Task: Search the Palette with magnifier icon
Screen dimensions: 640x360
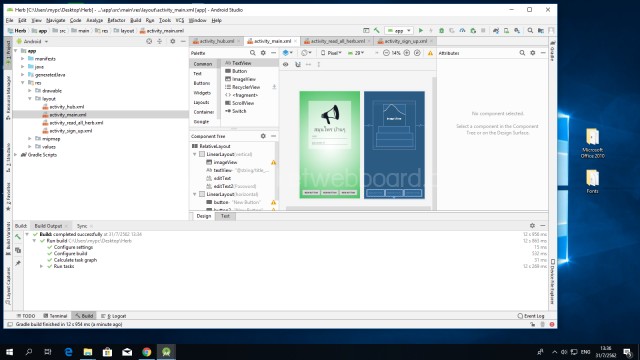Action: click(253, 53)
